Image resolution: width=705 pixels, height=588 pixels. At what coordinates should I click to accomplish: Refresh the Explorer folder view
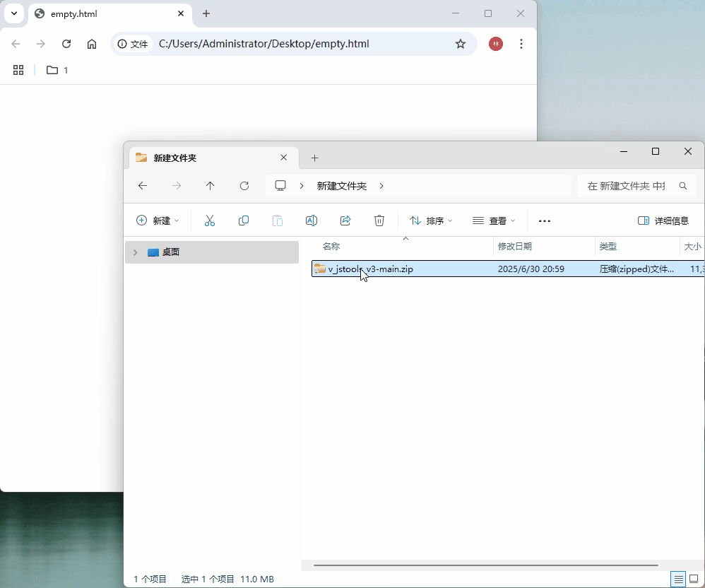tap(244, 186)
